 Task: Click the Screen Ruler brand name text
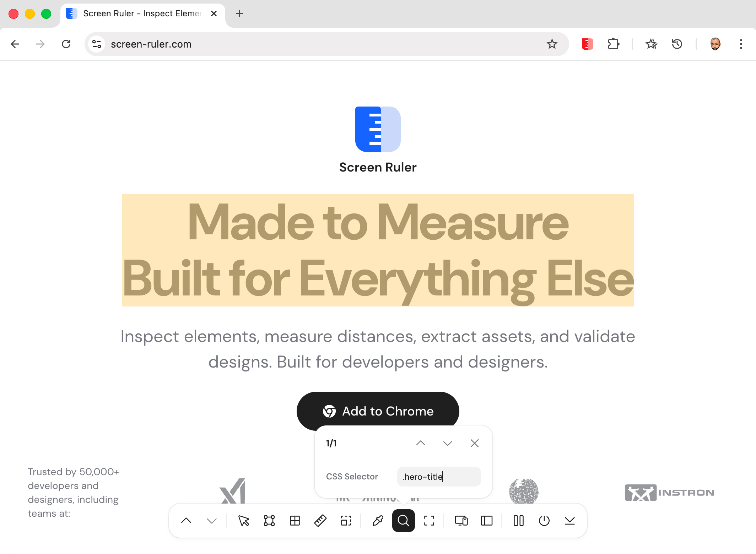tap(378, 167)
